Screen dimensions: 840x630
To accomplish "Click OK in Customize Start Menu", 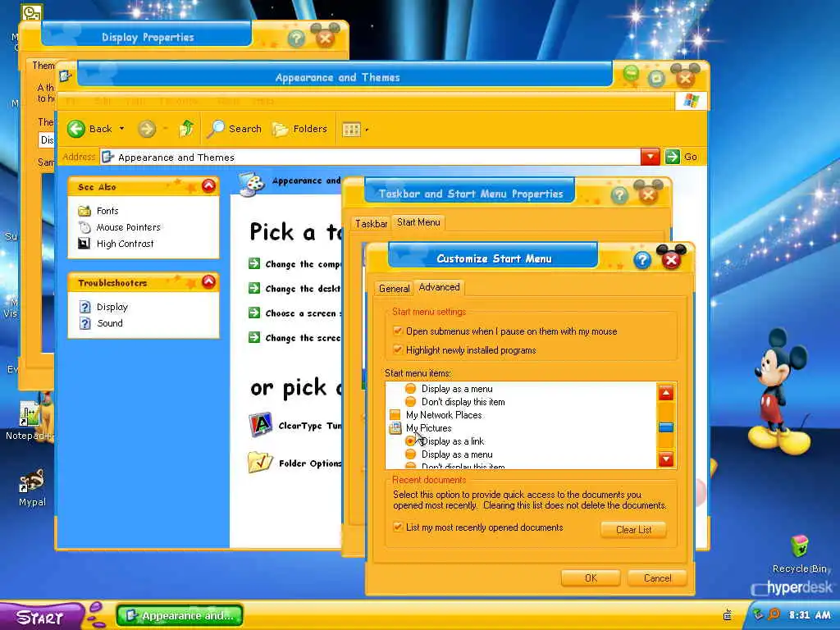I will click(x=591, y=578).
